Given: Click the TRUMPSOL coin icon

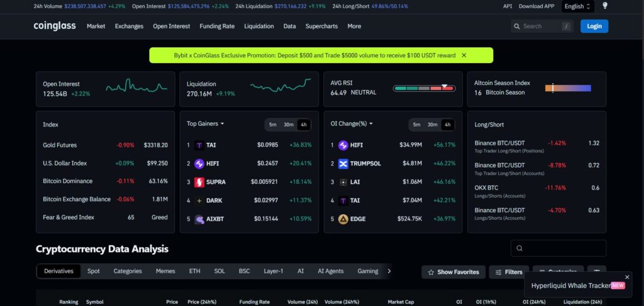Looking at the screenshot, I should [x=343, y=164].
